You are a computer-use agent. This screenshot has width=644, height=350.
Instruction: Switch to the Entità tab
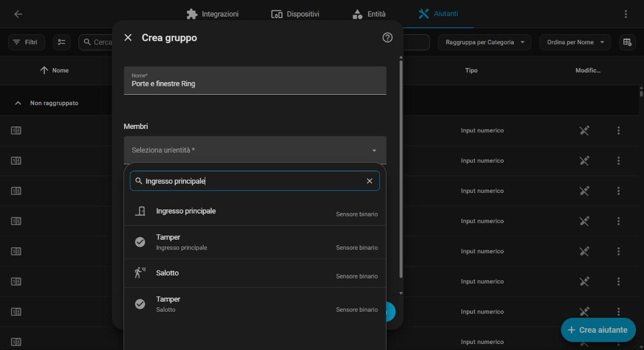coord(369,14)
